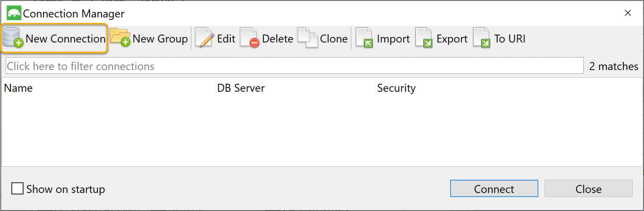Import connections from a file
Viewport: 644px width, 211px height.
[382, 38]
